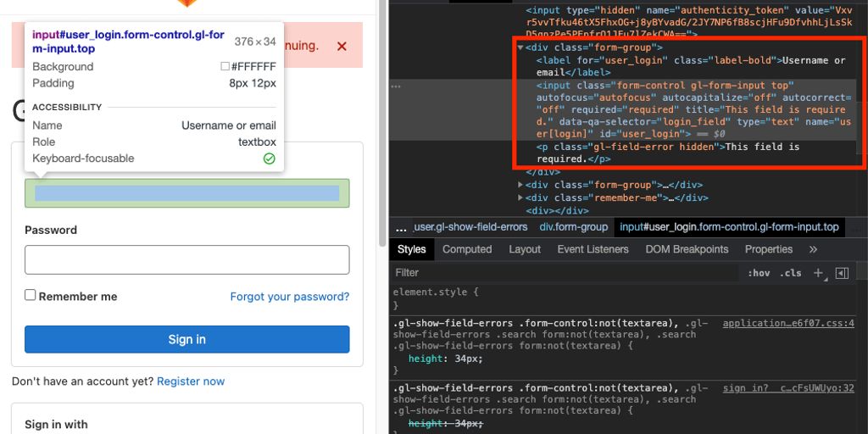Open the Properties tab
The image size is (868, 434).
click(x=768, y=249)
